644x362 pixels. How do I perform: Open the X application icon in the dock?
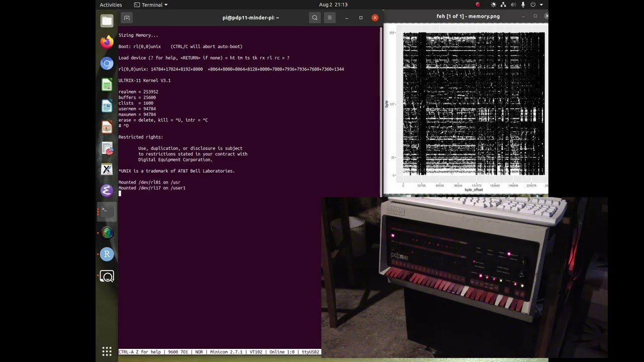pyautogui.click(x=107, y=169)
